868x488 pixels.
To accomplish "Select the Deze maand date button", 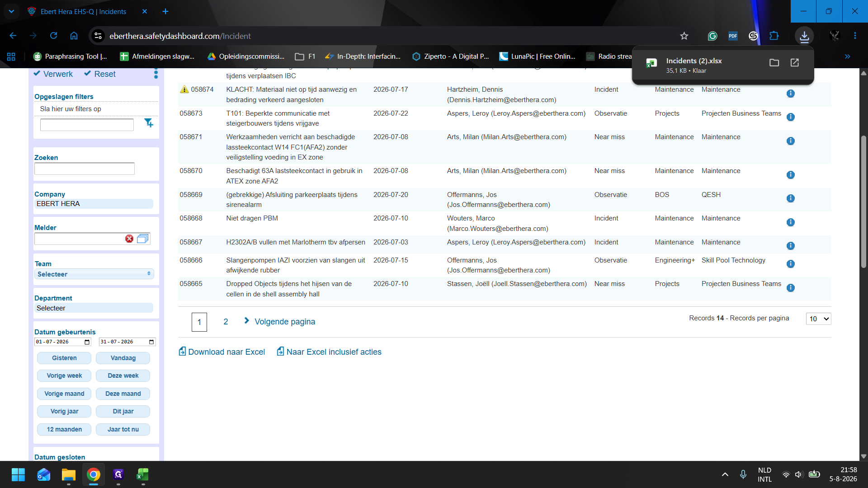I will tap(123, 394).
